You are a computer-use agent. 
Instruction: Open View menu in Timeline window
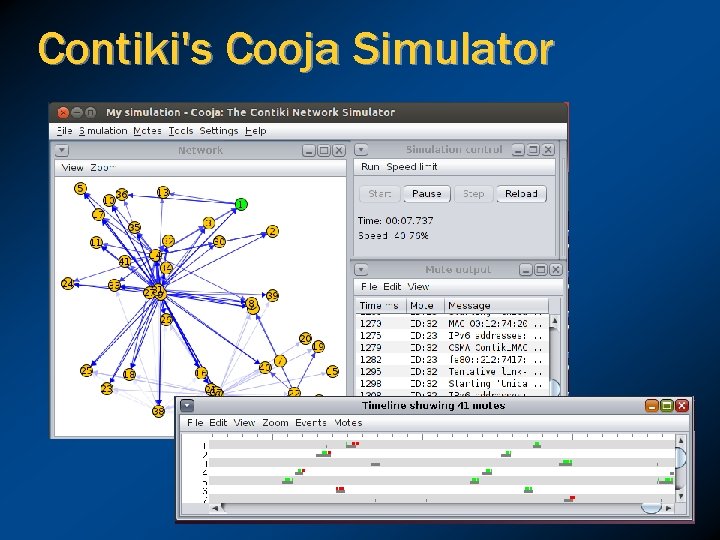tap(244, 422)
